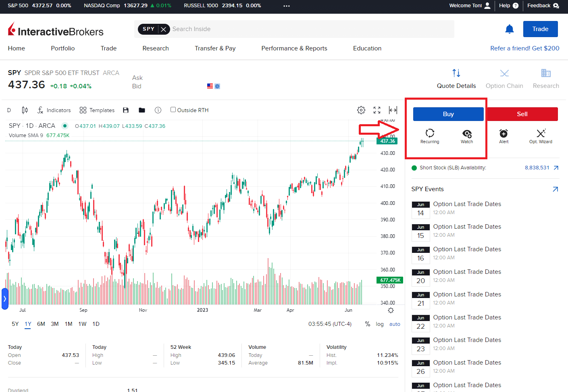Click the NASDAQ Comp ticker
The height and width of the screenshot is (392, 568).
click(127, 6)
